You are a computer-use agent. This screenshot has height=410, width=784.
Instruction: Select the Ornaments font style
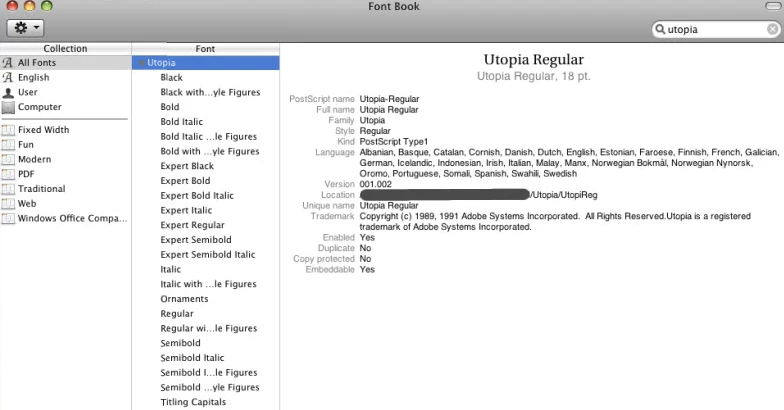pyautogui.click(x=184, y=299)
